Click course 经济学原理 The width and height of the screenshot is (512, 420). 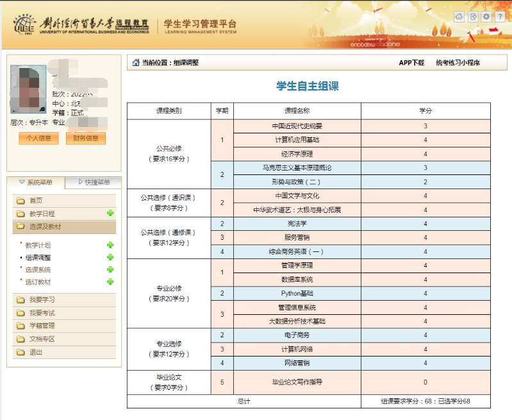coord(297,154)
